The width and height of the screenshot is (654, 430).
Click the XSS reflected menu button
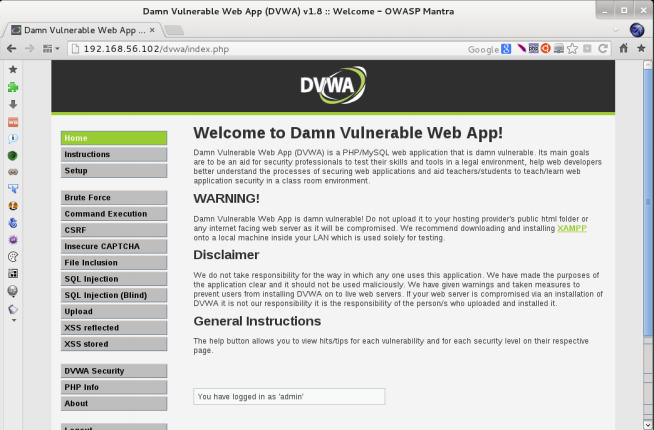coord(113,327)
